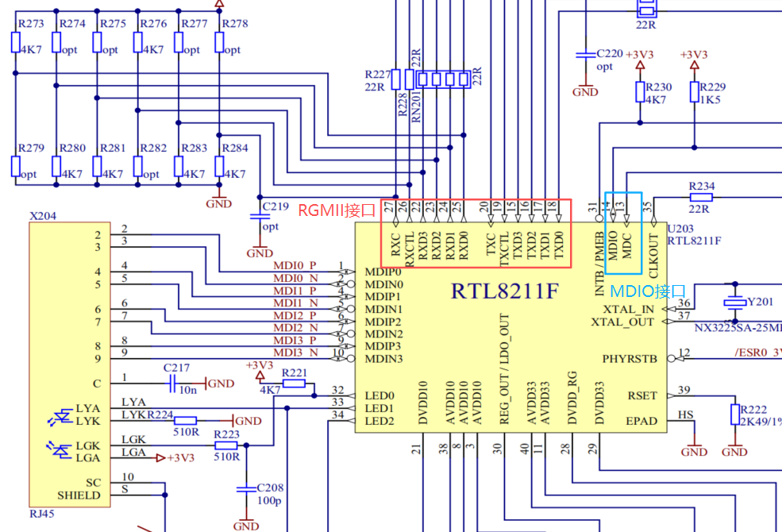Click the MDI0_P net label
The width and height of the screenshot is (782, 532).
point(295,266)
